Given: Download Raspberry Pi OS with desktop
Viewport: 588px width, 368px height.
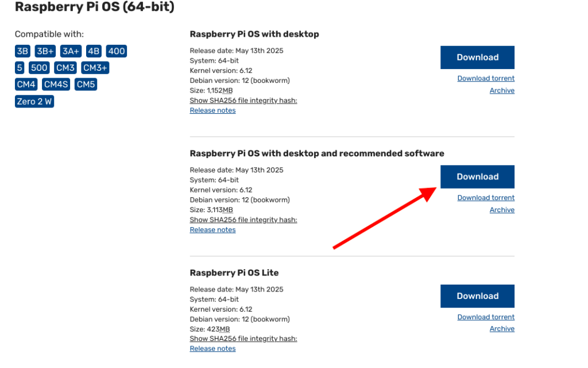Looking at the screenshot, I should 477,57.
